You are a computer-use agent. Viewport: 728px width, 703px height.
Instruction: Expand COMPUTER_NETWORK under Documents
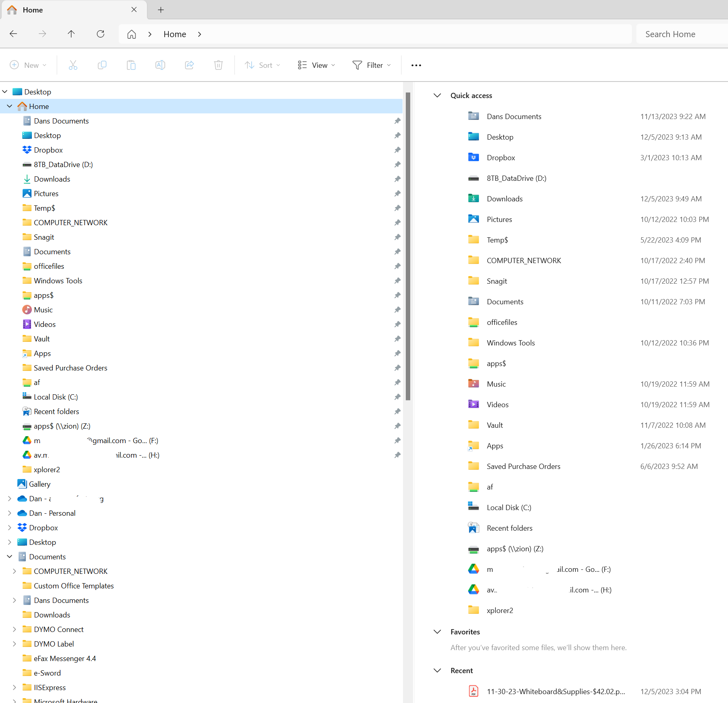click(x=15, y=571)
